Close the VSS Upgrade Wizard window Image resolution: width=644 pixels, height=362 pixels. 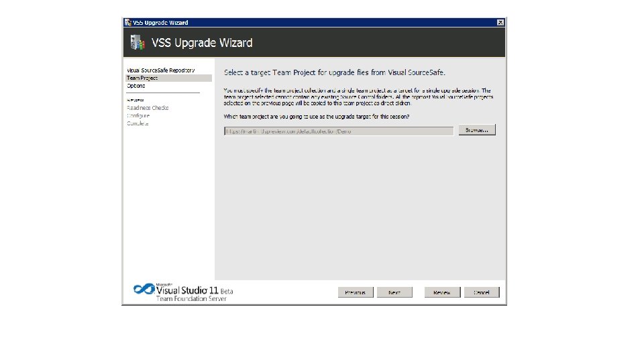pyautogui.click(x=500, y=23)
